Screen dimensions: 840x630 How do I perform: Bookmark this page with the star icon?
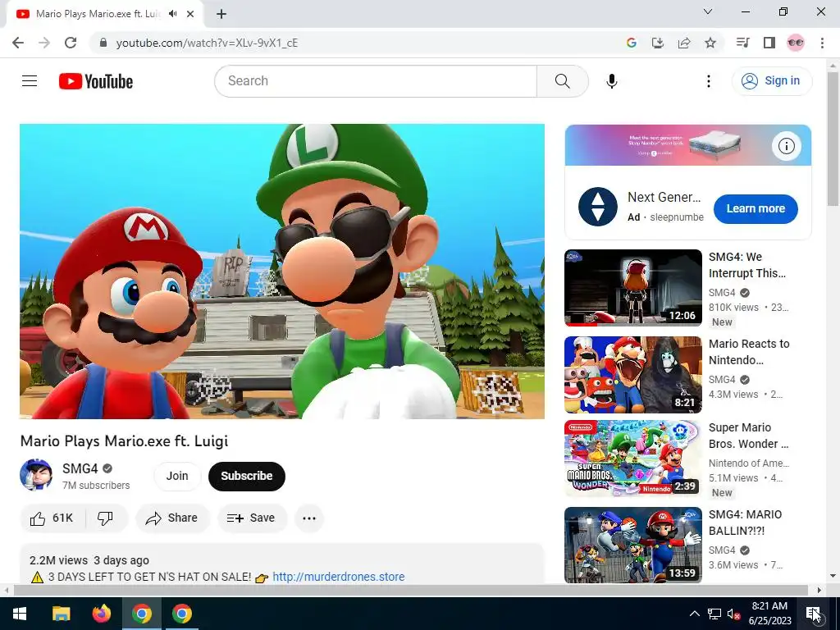710,43
